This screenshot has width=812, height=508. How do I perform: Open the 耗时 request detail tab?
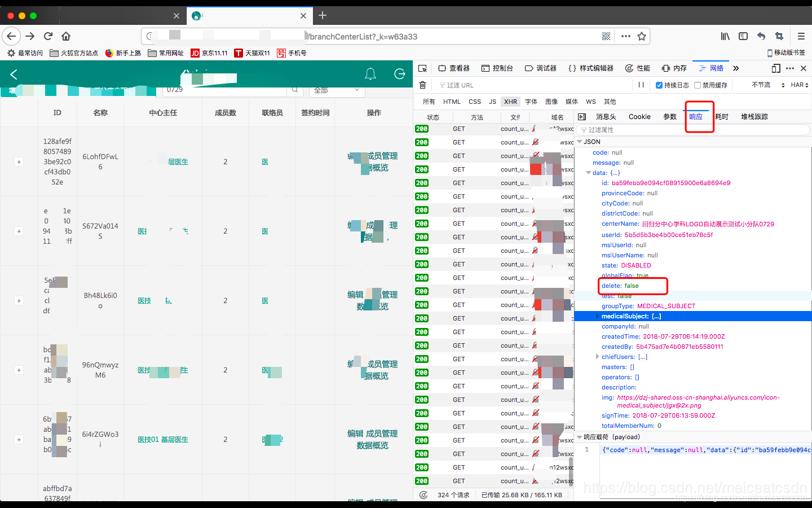click(x=722, y=117)
